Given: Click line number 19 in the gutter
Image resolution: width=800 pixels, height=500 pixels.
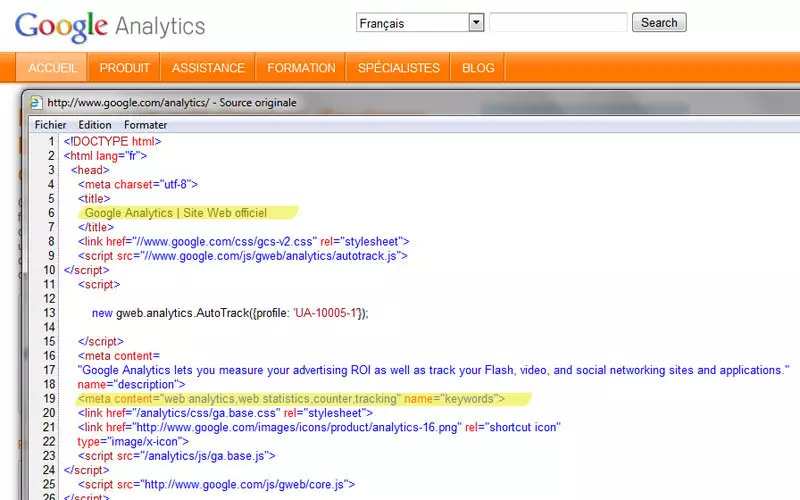Looking at the screenshot, I should [x=49, y=398].
